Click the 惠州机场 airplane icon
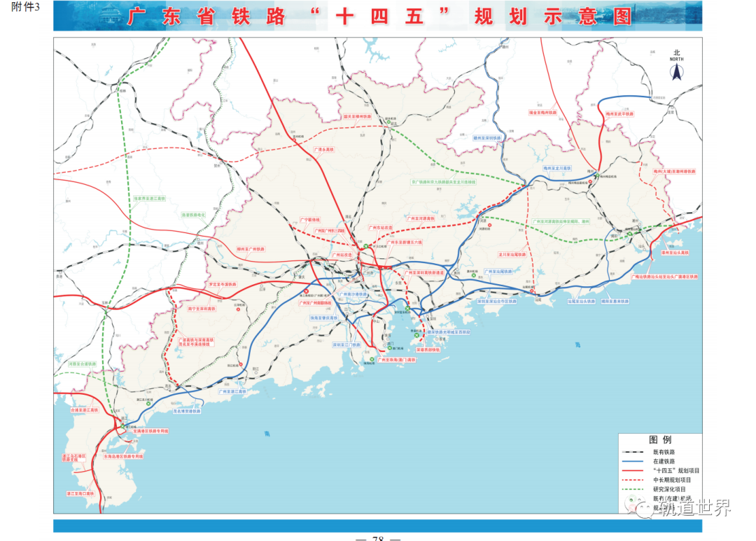 [473, 275]
